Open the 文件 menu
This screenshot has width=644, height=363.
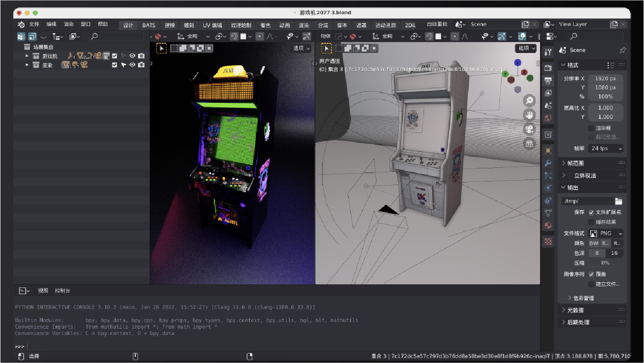click(34, 25)
